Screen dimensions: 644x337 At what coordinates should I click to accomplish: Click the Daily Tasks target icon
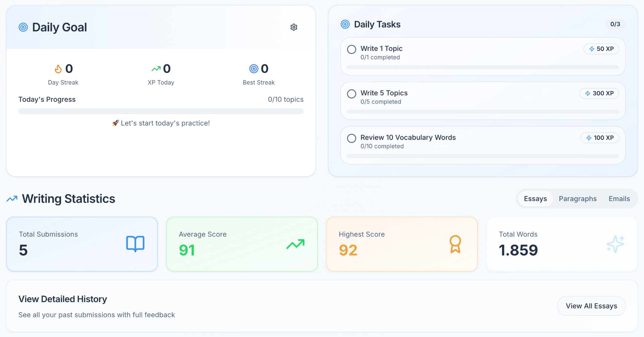345,24
